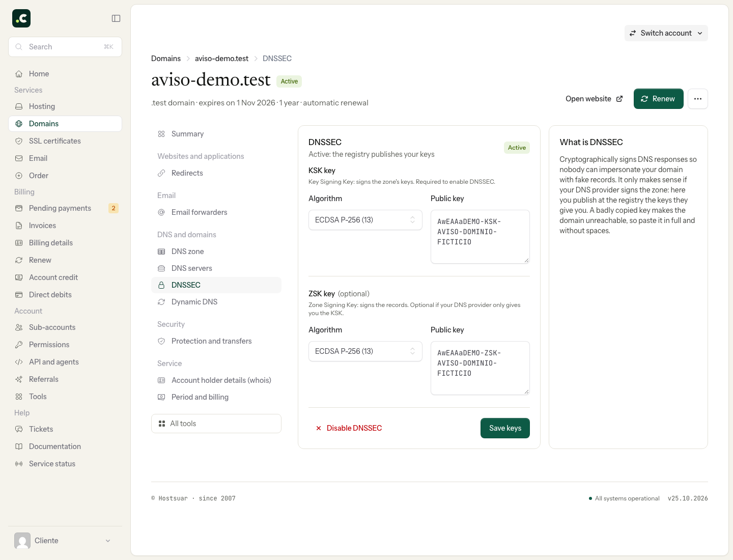Click the Account credit icon
This screenshot has height=560, width=733.
pyautogui.click(x=19, y=277)
